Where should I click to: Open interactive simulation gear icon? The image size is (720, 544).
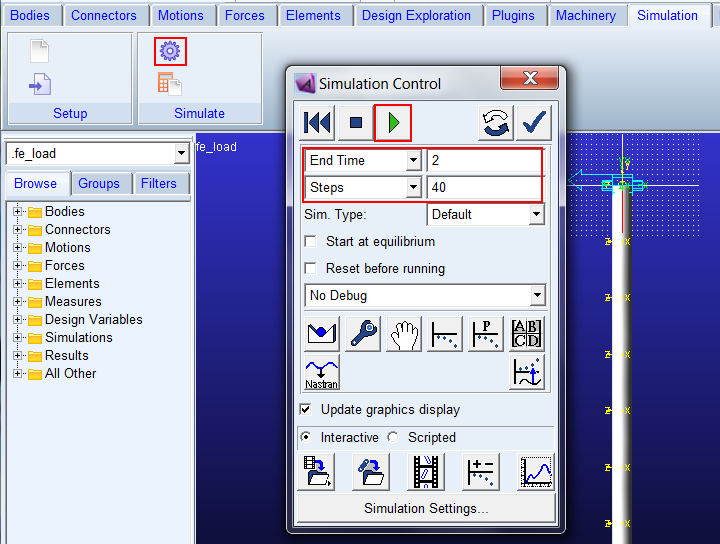[170, 51]
